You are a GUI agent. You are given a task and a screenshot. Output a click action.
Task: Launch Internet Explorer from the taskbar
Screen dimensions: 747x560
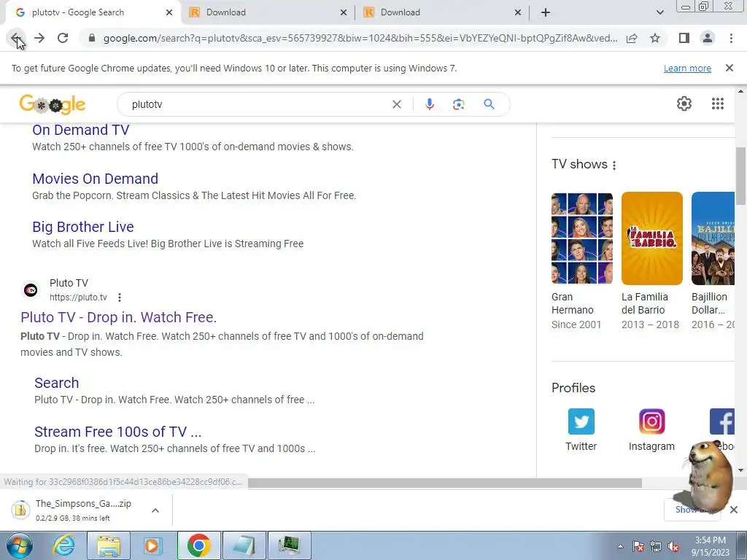tap(64, 545)
